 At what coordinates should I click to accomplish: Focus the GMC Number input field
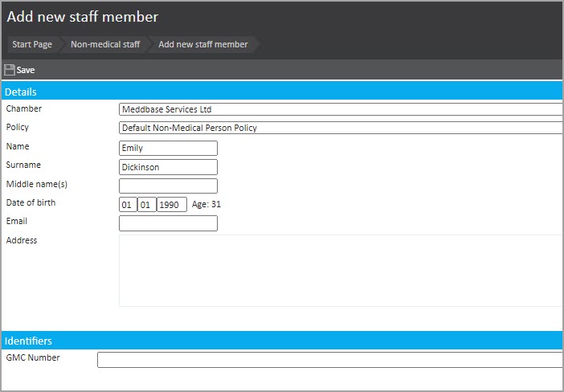click(330, 360)
